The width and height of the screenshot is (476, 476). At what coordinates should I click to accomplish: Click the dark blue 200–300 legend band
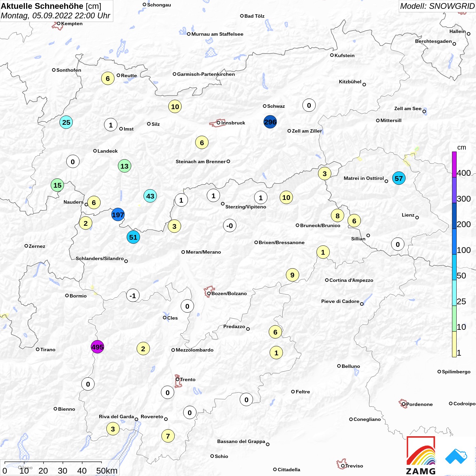[454, 216]
